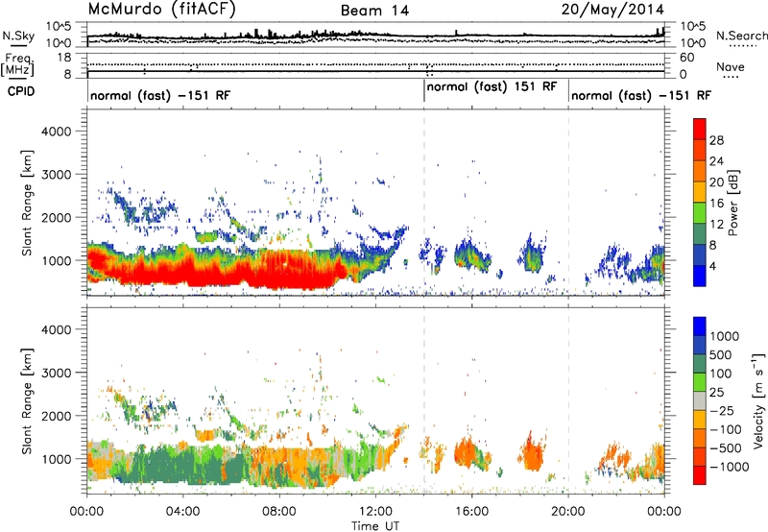Select the "Beam 14" header text

tap(374, 11)
